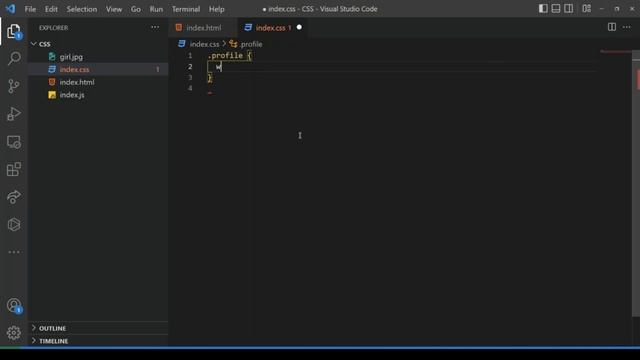This screenshot has width=640, height=360.
Task: Open the View menu
Action: (x=114, y=9)
